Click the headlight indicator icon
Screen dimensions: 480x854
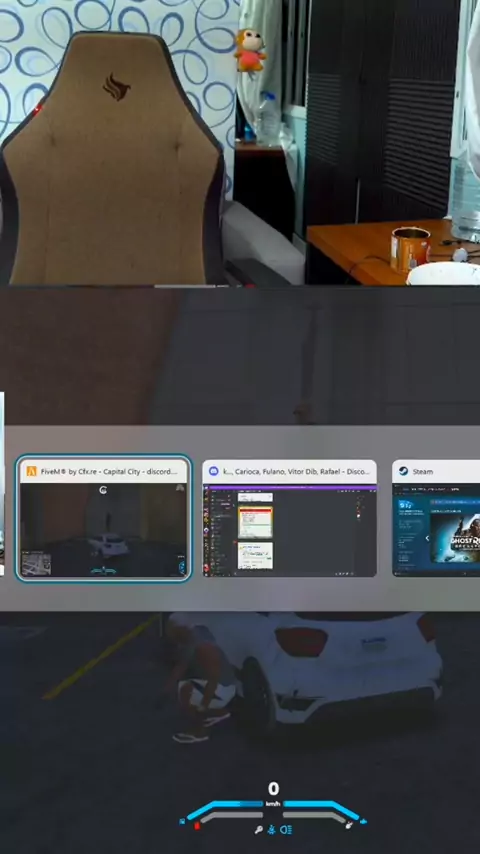[x=285, y=829]
